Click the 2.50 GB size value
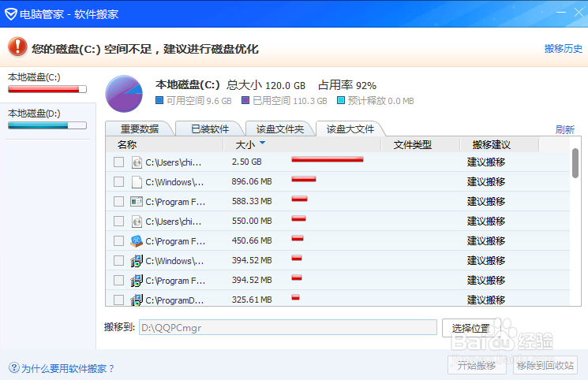The width and height of the screenshot is (588, 380). tap(246, 162)
